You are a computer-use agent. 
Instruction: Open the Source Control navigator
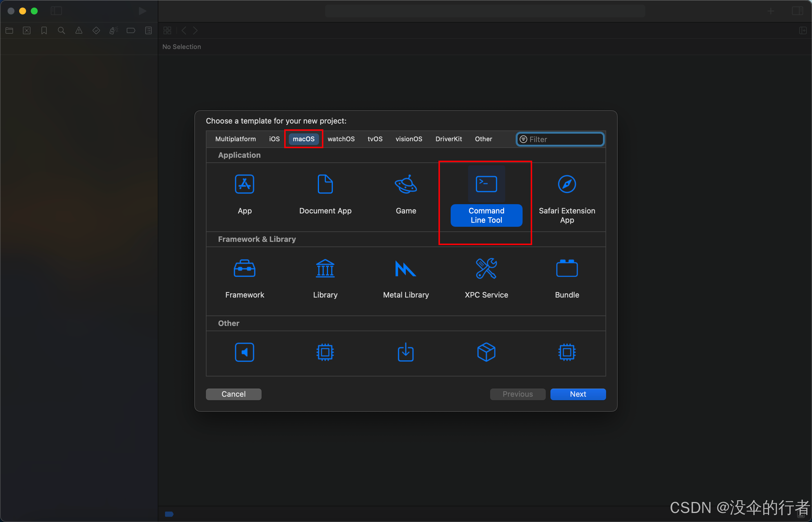(x=27, y=30)
